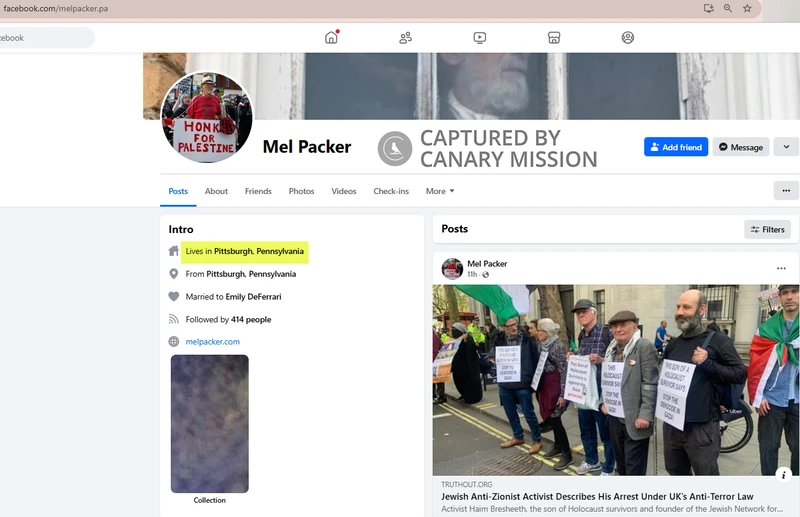Click the info icon on the post image

[x=783, y=475]
